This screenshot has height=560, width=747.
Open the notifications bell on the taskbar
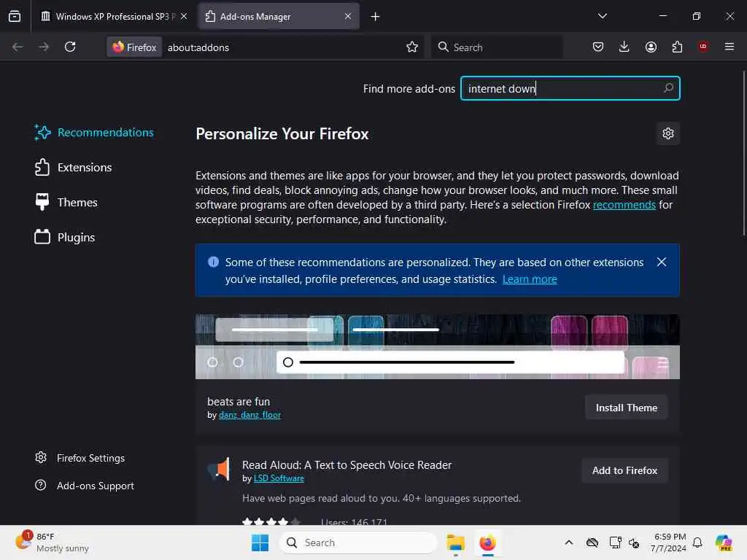click(x=697, y=542)
